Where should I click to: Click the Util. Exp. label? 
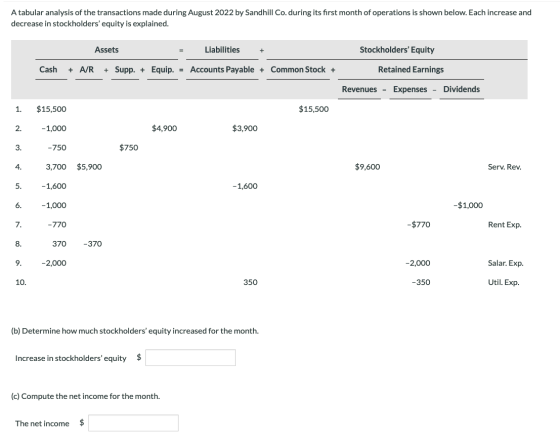tap(504, 283)
